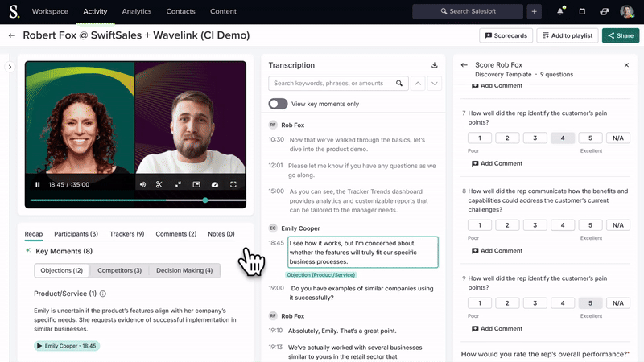This screenshot has width=644, height=362.
Task: Jump to next transcription search result
Action: coord(435,84)
